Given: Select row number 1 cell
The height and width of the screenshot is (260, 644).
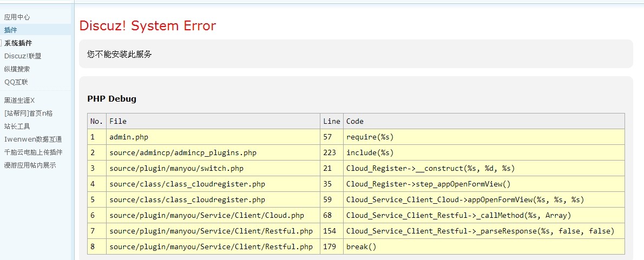Looking at the screenshot, I should [97, 137].
